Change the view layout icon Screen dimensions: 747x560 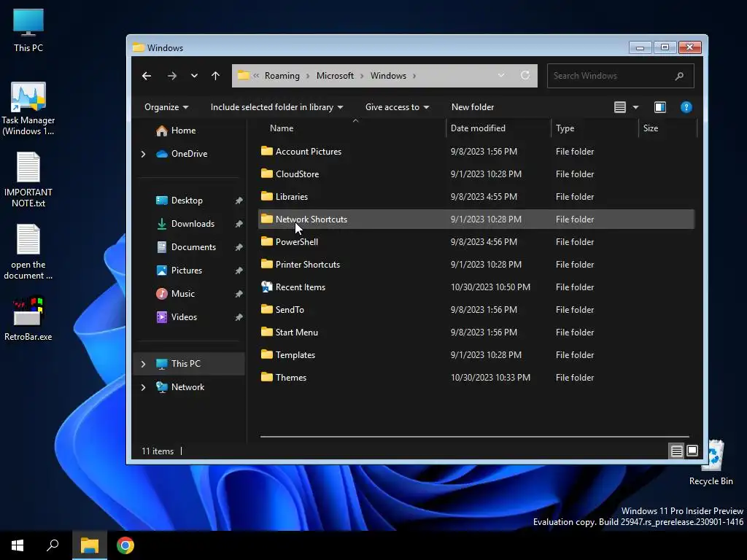(x=620, y=107)
